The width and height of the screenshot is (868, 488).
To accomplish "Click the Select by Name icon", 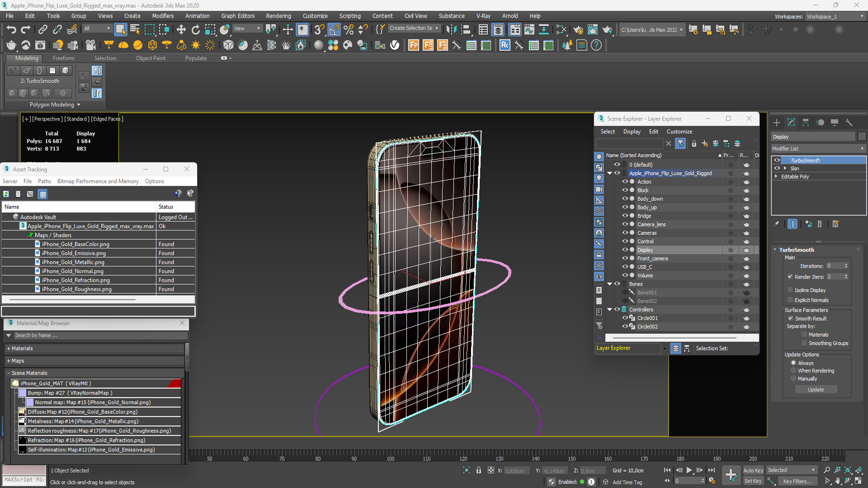I will 135,30.
